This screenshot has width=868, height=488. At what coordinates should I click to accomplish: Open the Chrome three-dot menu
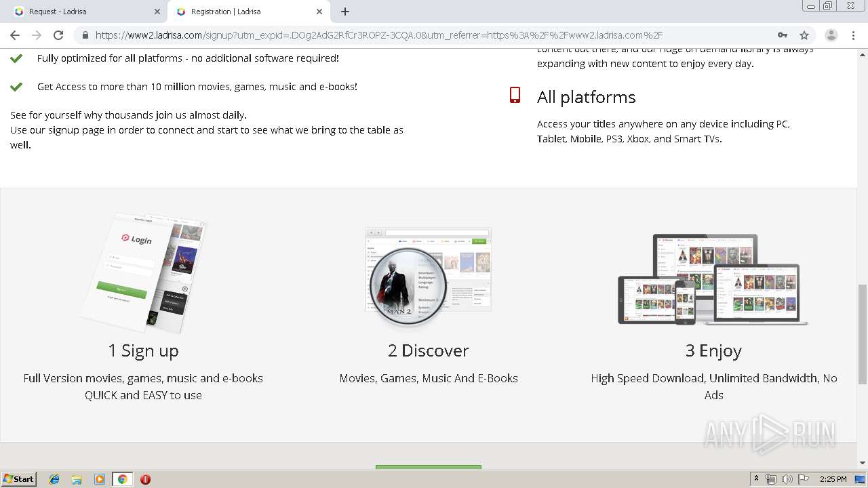pyautogui.click(x=852, y=35)
